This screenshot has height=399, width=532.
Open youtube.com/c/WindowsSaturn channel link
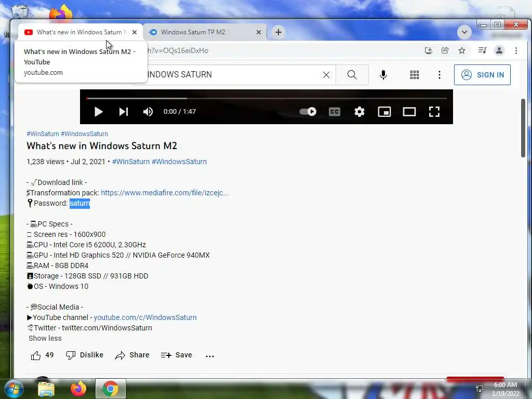pos(145,317)
